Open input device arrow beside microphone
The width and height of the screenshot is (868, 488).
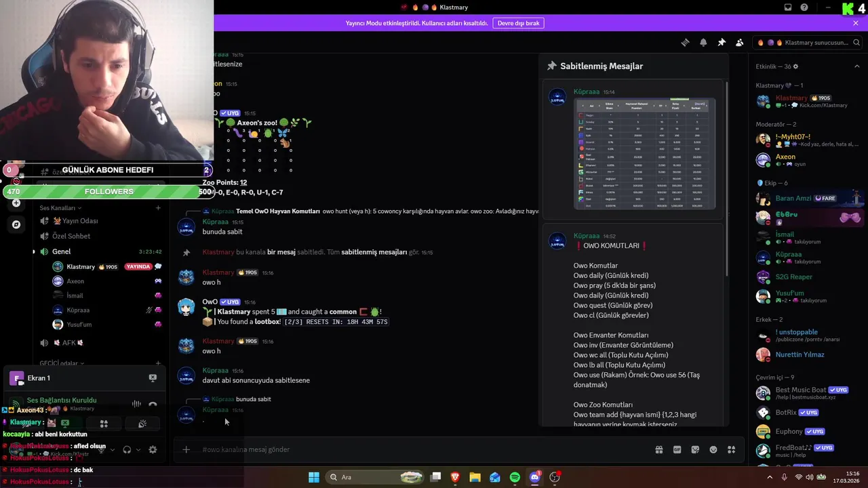[x=113, y=449]
